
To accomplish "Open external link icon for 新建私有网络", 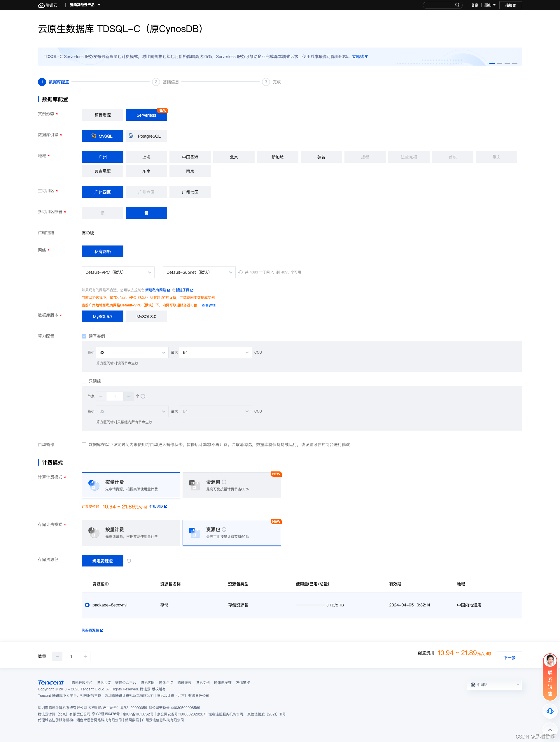I will [168, 290].
